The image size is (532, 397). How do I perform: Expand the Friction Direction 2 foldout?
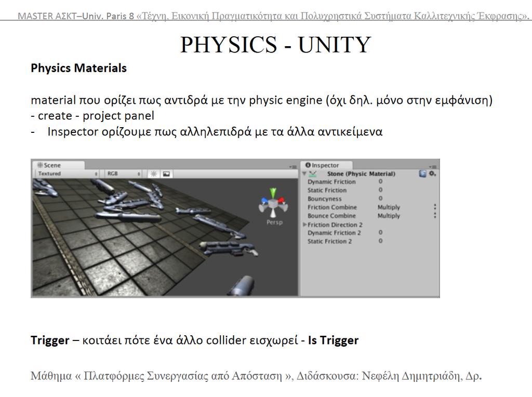[x=304, y=224]
